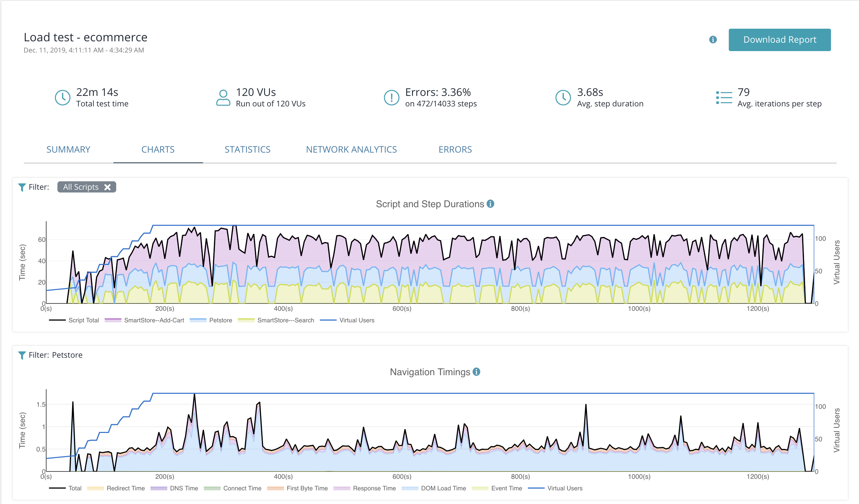The height and width of the screenshot is (504, 859).
Task: Open the SUMMARY tab
Action: click(68, 149)
